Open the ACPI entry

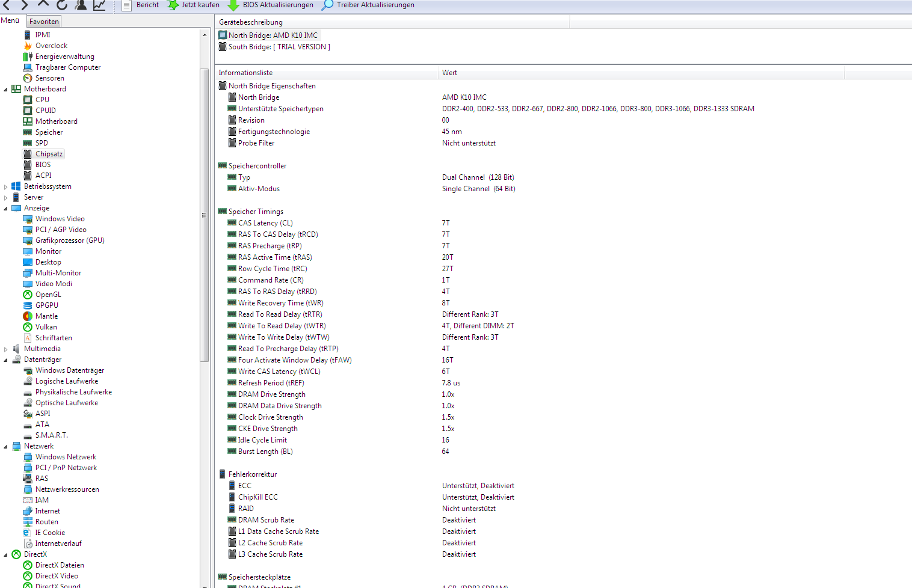(43, 176)
